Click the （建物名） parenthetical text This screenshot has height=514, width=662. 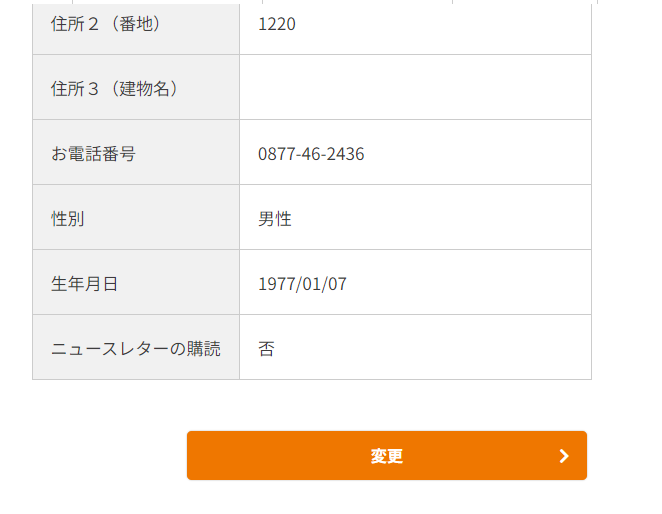click(141, 88)
